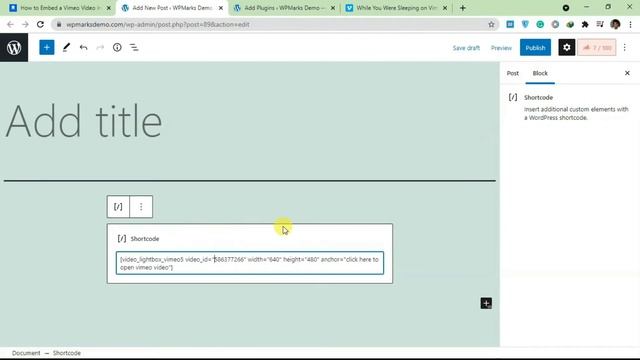The width and height of the screenshot is (640, 360).
Task: Select Shortcode in the breadcrumb
Action: point(67,353)
